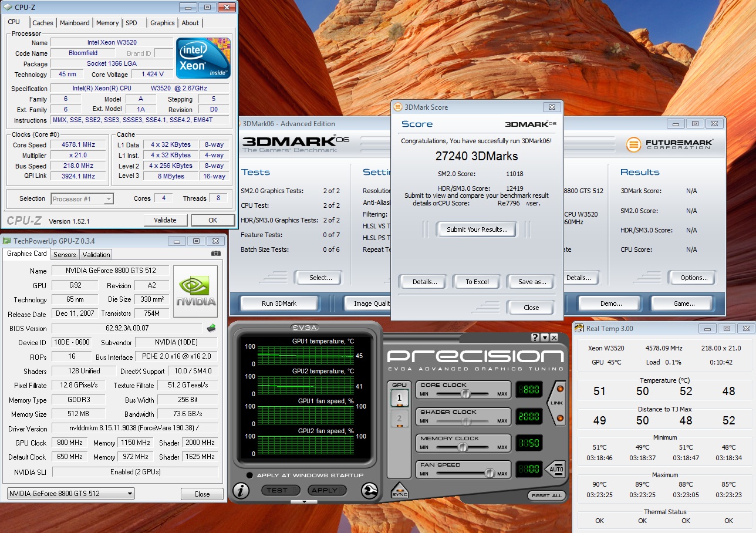Open the Sensors tab in GPU-Z
756x533 pixels.
click(x=65, y=254)
